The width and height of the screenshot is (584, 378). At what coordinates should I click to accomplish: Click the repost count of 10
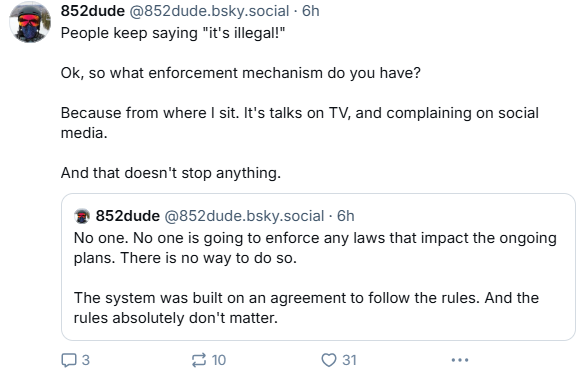(x=219, y=360)
